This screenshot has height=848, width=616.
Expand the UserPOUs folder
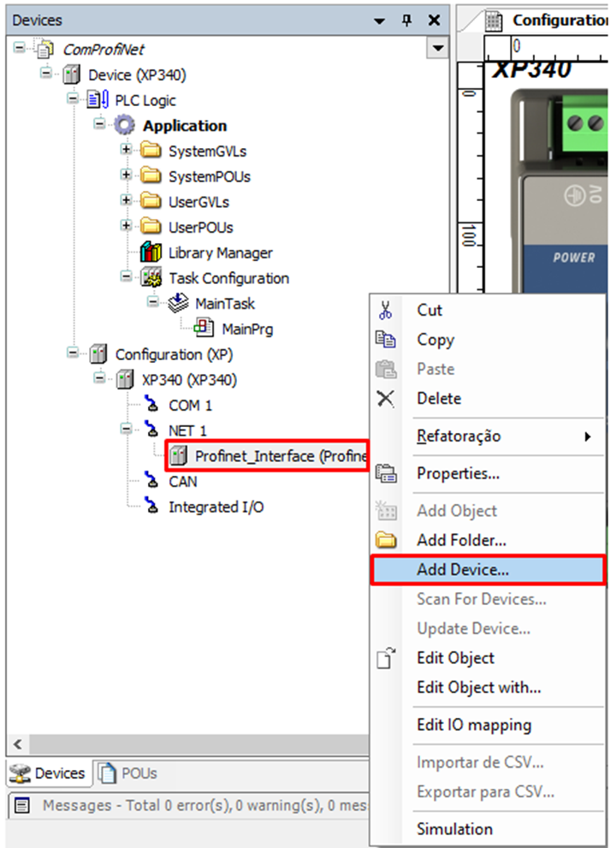point(126,227)
